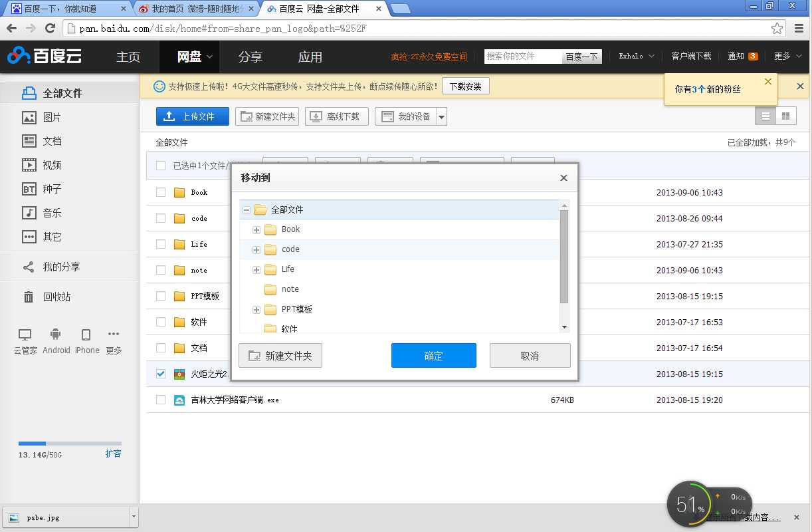Switch to the 分享 tab
This screenshot has width=812, height=532.
pos(251,57)
